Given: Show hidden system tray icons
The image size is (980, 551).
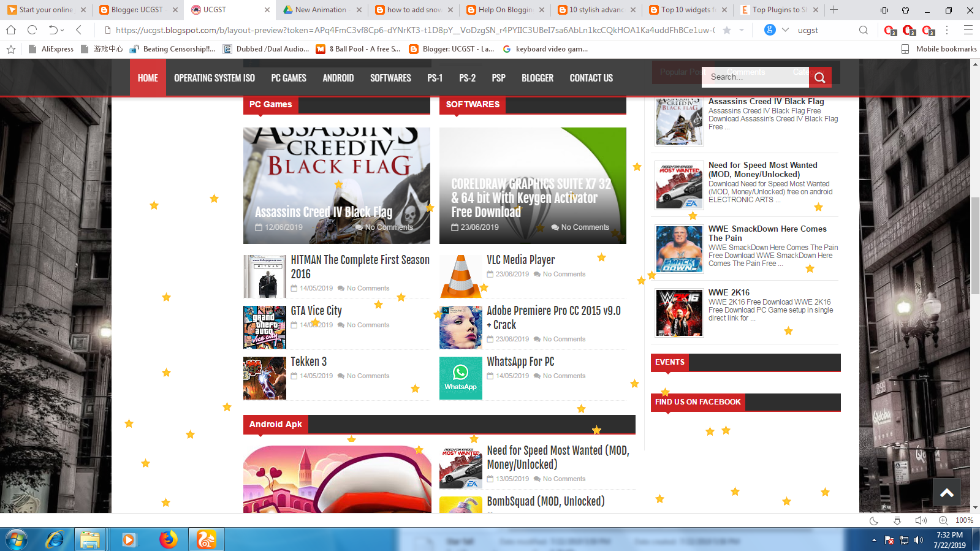Looking at the screenshot, I should click(x=874, y=540).
